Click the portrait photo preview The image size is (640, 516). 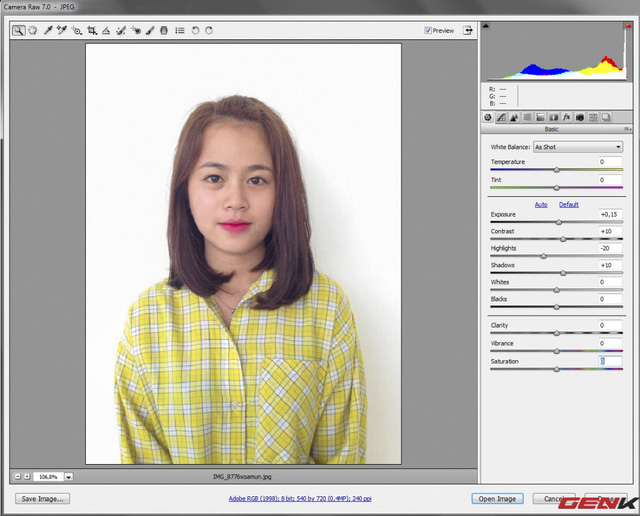click(243, 254)
